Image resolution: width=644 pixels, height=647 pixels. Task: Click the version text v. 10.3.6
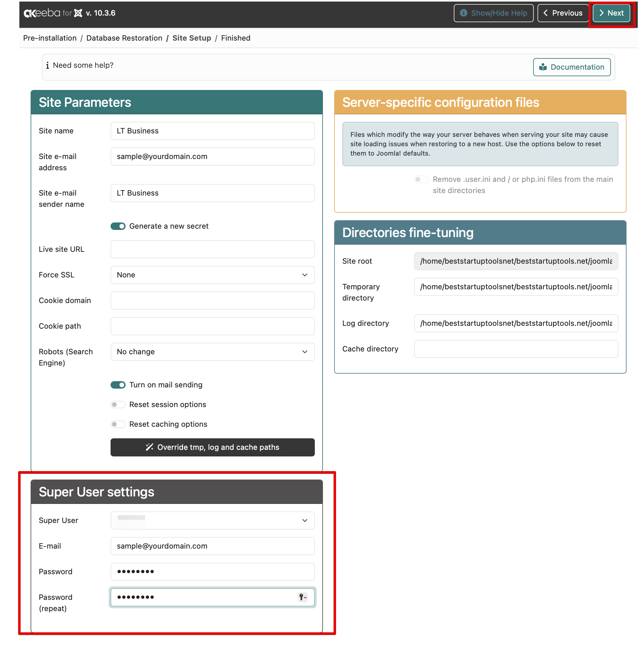tap(101, 13)
